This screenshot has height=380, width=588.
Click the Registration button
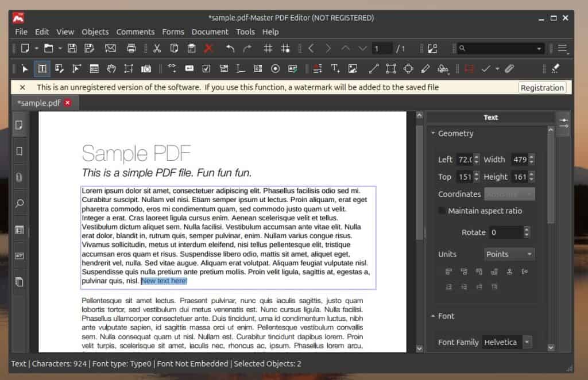pos(542,88)
